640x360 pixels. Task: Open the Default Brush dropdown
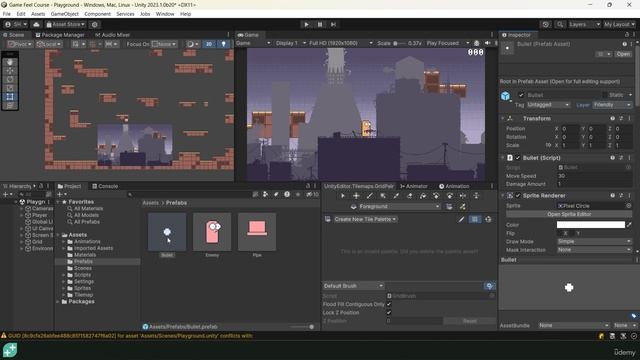[x=353, y=286]
